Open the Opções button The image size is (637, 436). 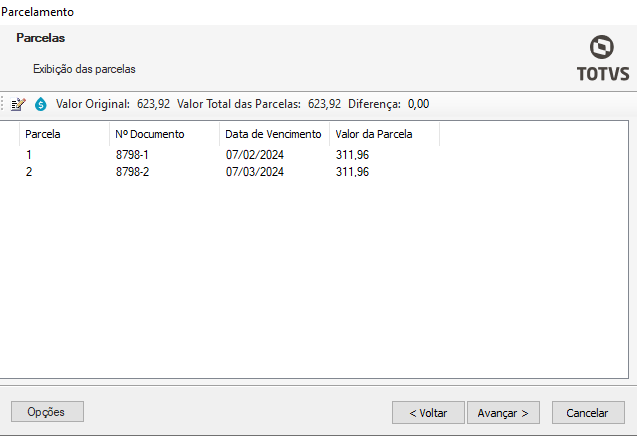coord(47,412)
